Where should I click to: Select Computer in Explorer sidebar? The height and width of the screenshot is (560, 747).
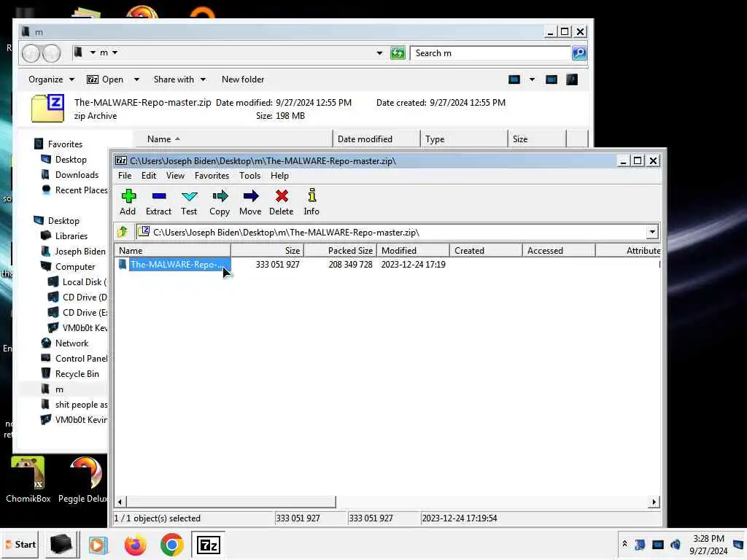click(x=68, y=267)
